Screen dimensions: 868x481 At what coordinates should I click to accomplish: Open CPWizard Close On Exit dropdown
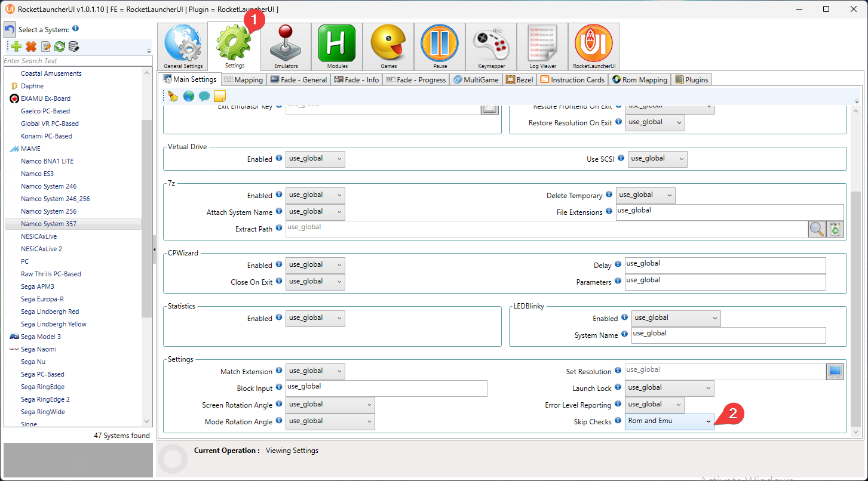coord(315,282)
